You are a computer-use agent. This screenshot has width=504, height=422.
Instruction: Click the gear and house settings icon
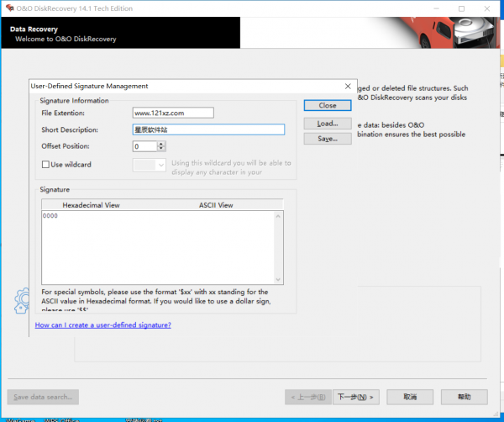click(x=22, y=301)
